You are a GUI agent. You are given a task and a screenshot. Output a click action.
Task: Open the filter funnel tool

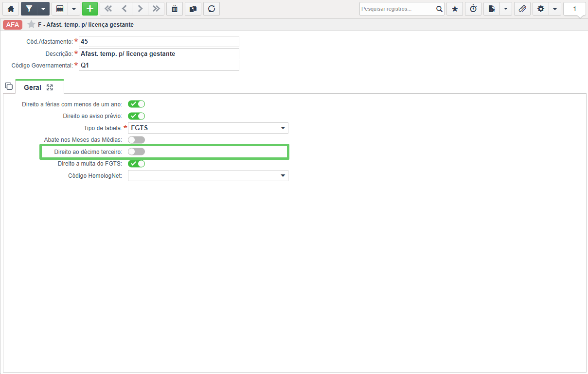[29, 9]
